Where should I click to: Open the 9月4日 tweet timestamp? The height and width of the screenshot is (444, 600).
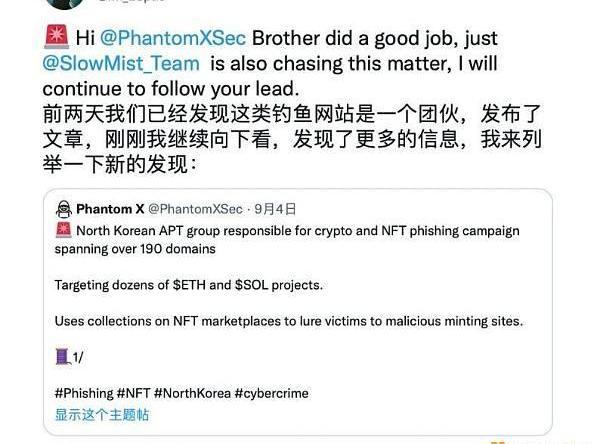pyautogui.click(x=276, y=209)
